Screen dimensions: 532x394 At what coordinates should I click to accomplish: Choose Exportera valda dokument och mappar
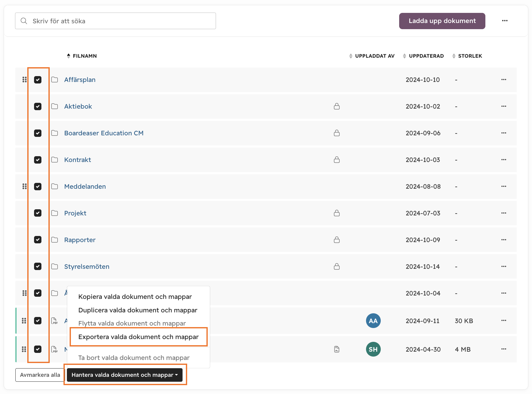138,337
